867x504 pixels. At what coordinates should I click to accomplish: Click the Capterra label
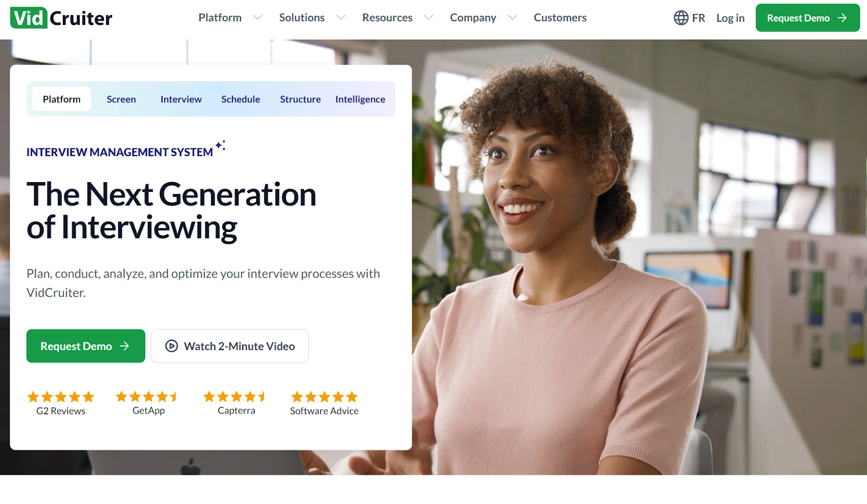[236, 411]
